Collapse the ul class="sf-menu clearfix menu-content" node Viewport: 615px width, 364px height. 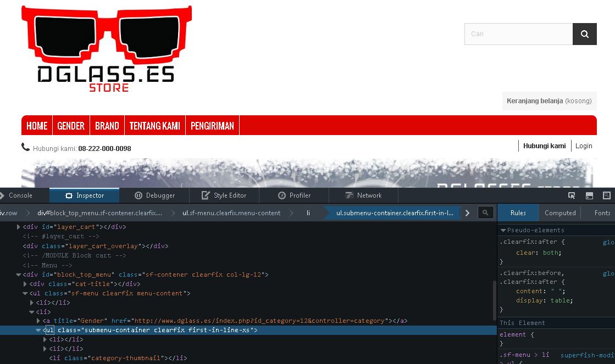[x=25, y=294]
